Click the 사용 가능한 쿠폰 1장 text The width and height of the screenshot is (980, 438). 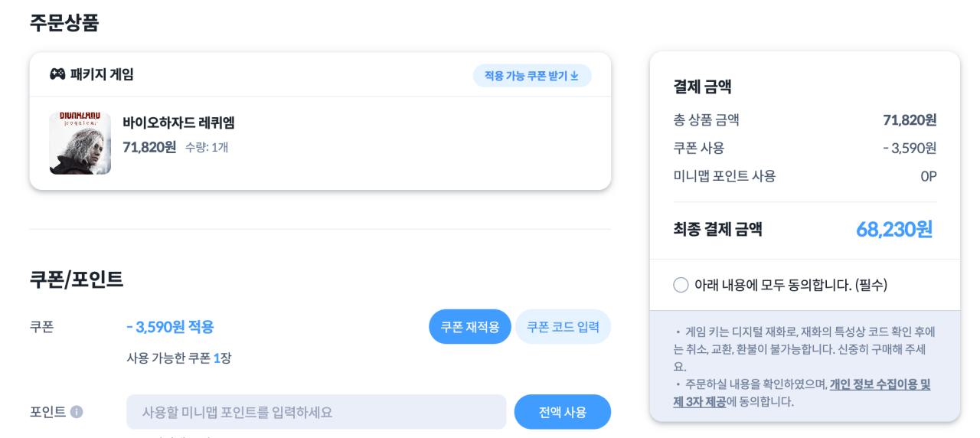[x=178, y=358]
